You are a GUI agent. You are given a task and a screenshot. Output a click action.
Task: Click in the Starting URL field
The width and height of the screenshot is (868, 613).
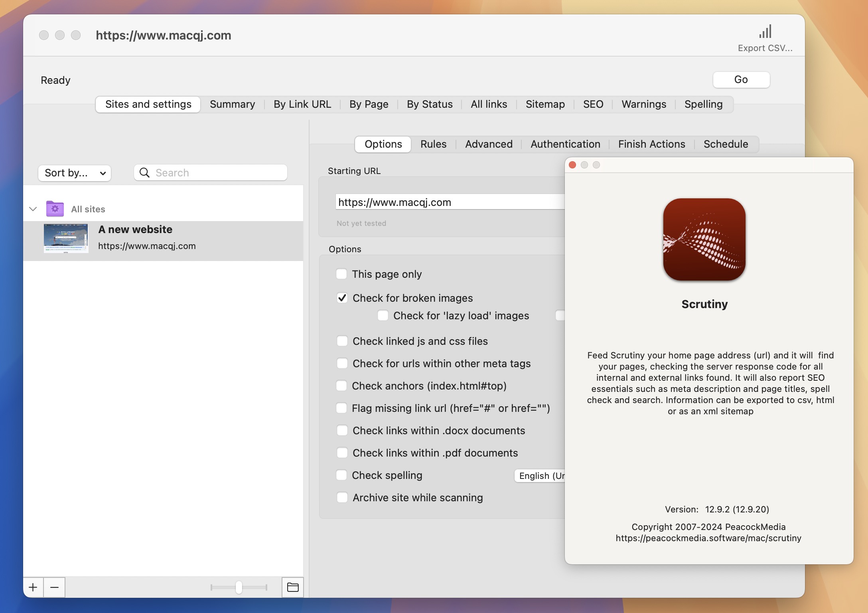[x=450, y=202]
